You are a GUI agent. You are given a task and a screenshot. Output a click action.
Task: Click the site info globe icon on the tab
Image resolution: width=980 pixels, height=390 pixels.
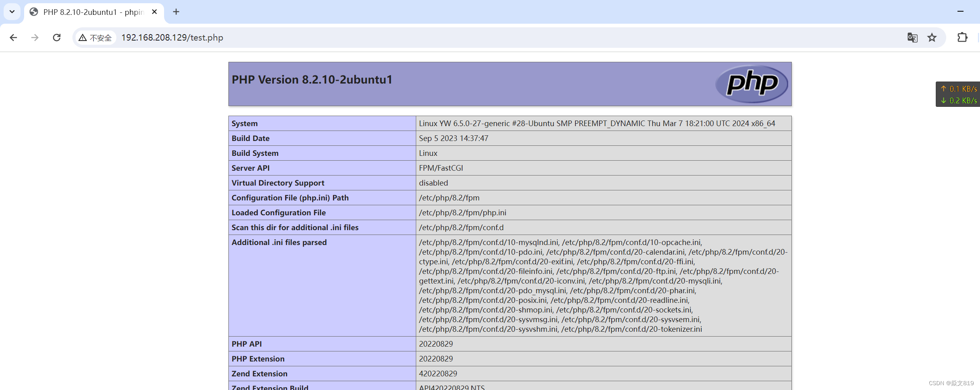[x=34, y=12]
